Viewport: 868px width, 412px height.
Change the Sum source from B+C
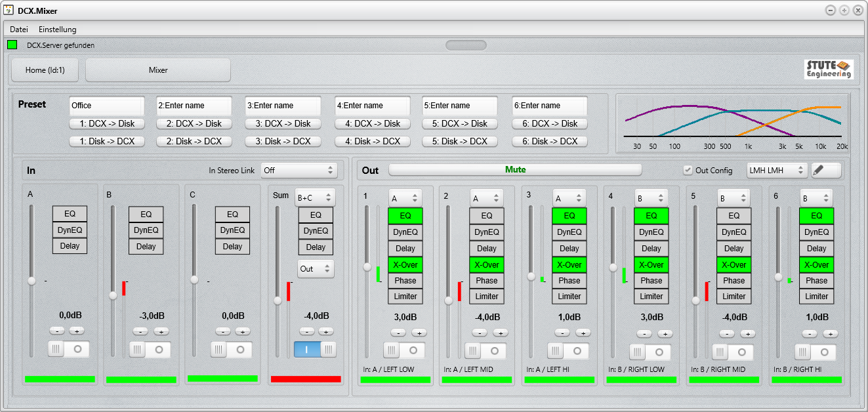click(x=316, y=196)
